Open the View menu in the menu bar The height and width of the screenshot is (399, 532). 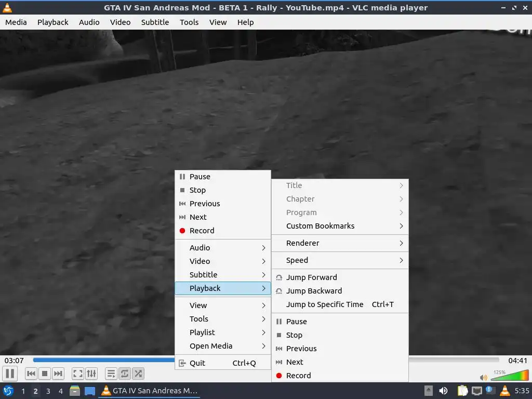218,22
